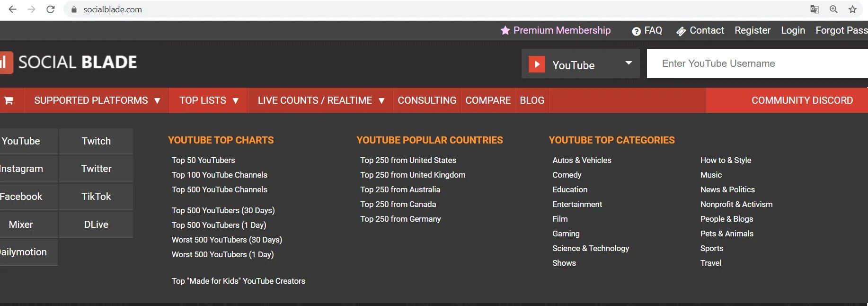Open Top 250 from United States
This screenshot has height=306, width=868.
pos(408,160)
